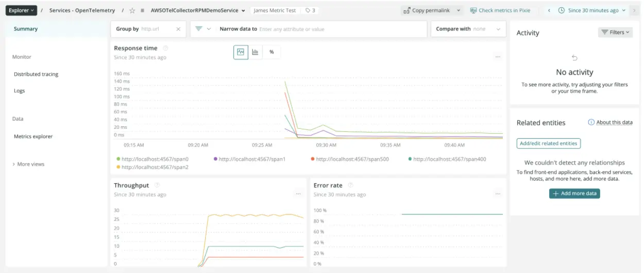Click the No activity undo icon
This screenshot has height=273, width=644.
point(574,58)
